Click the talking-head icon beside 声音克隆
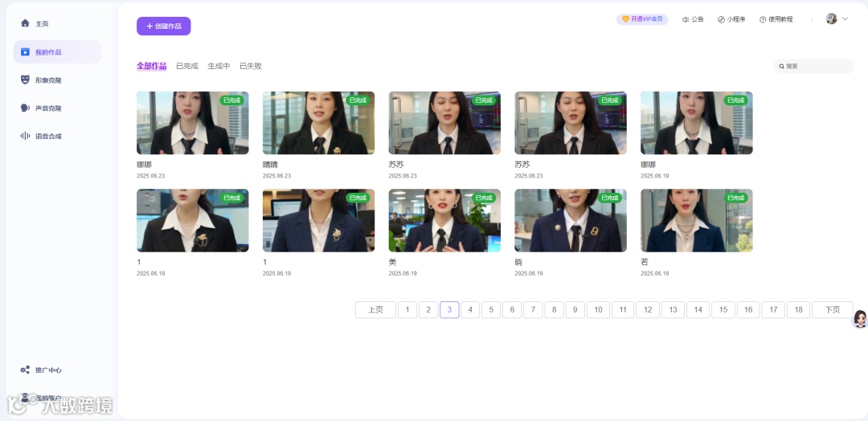 pyautogui.click(x=25, y=108)
